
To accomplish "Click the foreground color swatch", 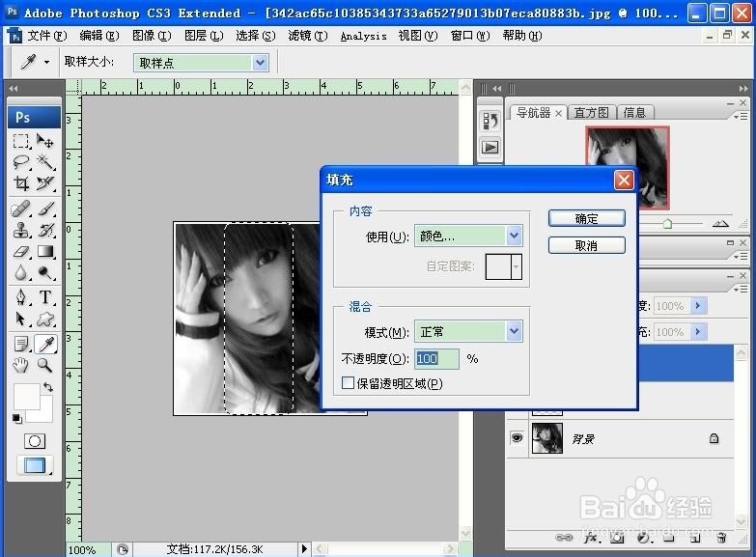I will (x=26, y=396).
